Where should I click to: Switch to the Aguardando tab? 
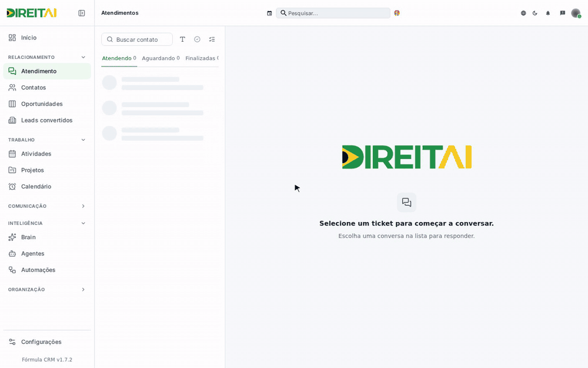161,58
